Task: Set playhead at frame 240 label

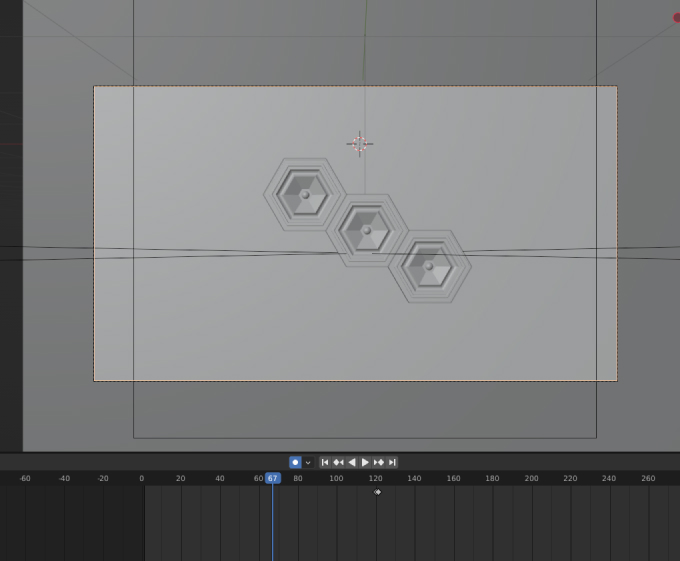Action: 609,478
